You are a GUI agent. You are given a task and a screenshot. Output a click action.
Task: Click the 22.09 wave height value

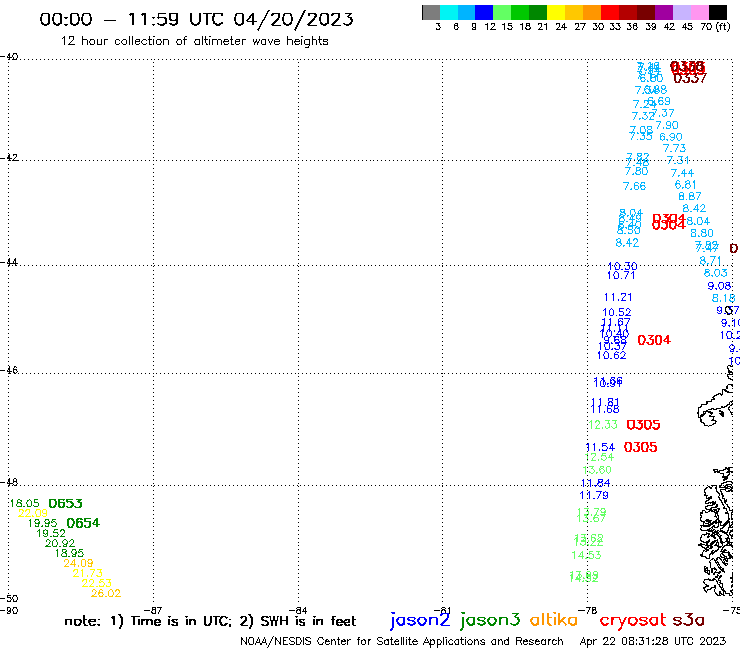coord(33,513)
